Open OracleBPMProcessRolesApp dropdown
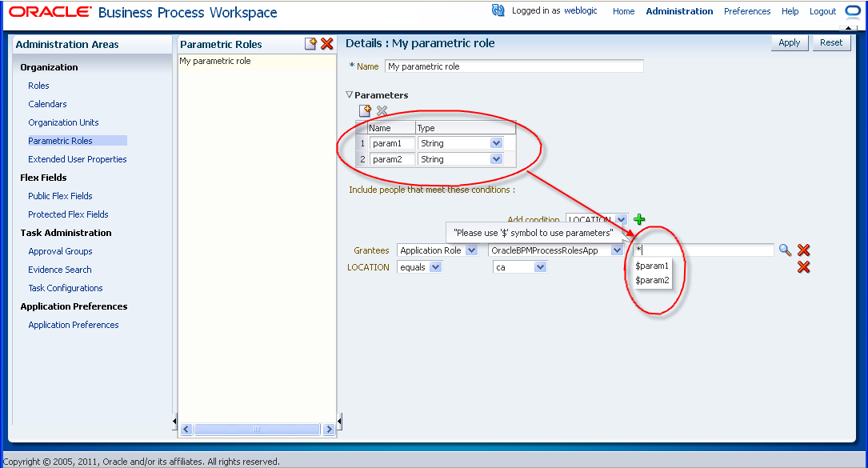868x468 pixels. coord(618,250)
